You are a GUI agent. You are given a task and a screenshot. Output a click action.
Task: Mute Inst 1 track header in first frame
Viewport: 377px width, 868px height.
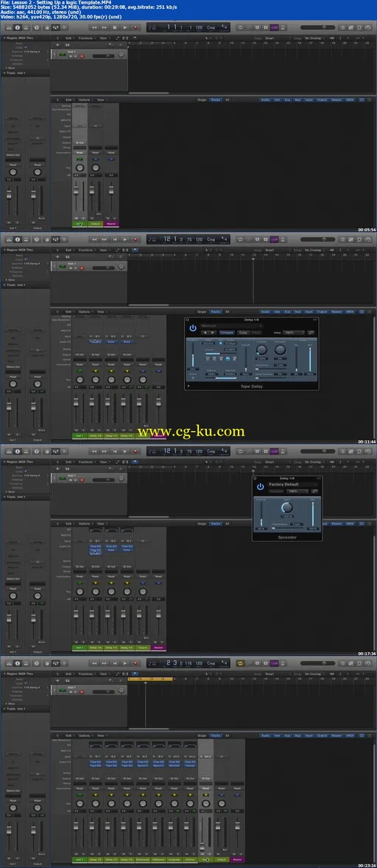[70, 57]
